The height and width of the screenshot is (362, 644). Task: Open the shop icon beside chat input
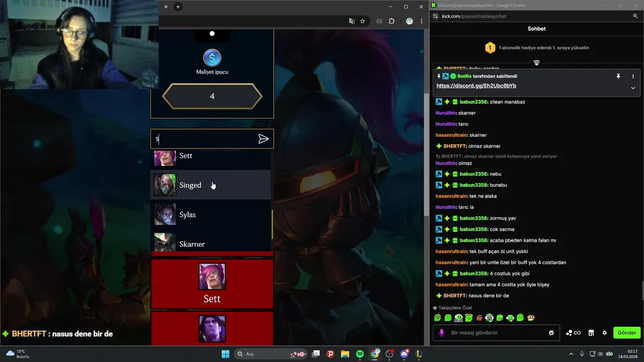pyautogui.click(x=591, y=333)
